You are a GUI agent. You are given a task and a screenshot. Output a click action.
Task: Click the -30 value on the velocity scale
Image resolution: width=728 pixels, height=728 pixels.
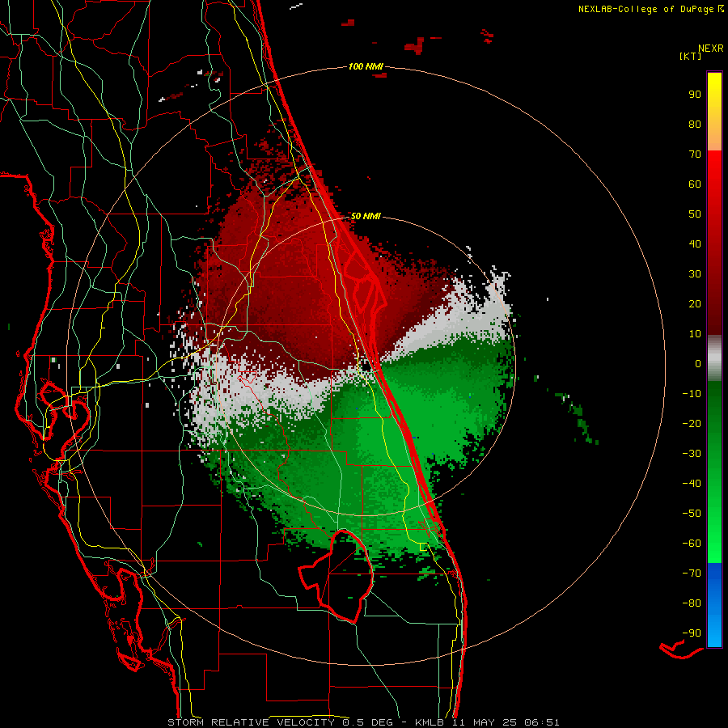[x=692, y=454]
